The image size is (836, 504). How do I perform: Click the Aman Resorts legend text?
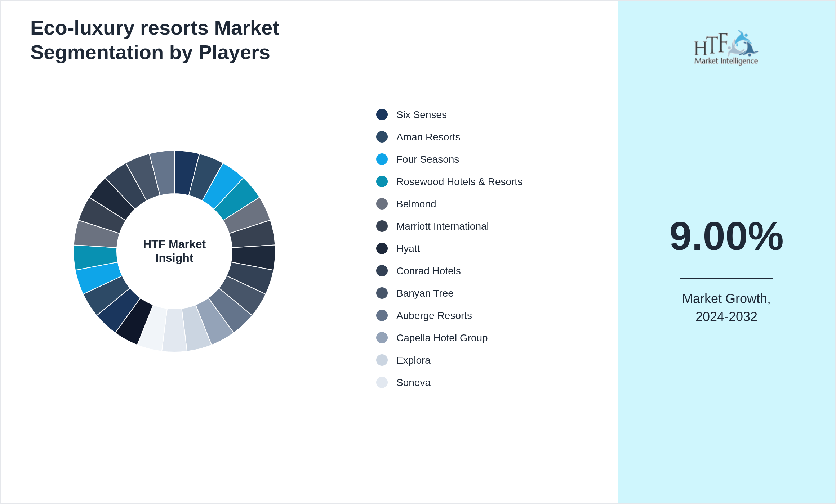tap(428, 137)
